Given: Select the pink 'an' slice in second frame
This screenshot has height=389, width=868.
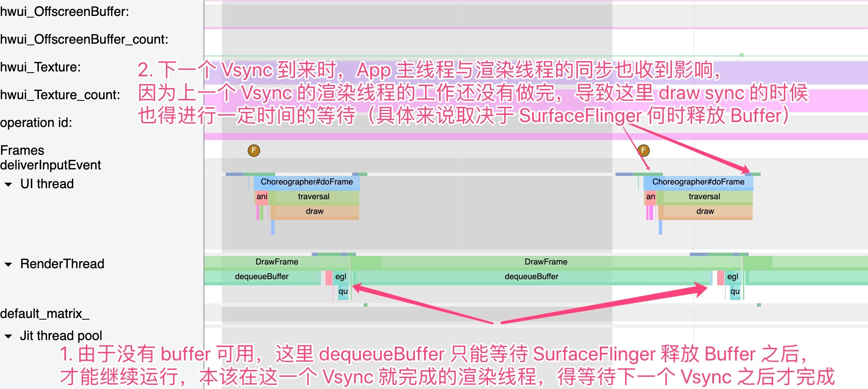Looking at the screenshot, I should pyautogui.click(x=650, y=197).
